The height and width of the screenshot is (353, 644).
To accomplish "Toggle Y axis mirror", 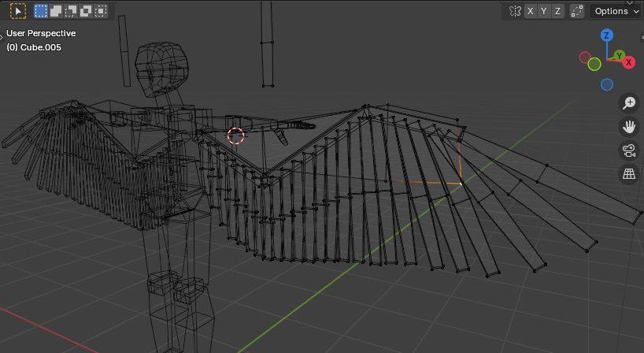I will [x=544, y=11].
